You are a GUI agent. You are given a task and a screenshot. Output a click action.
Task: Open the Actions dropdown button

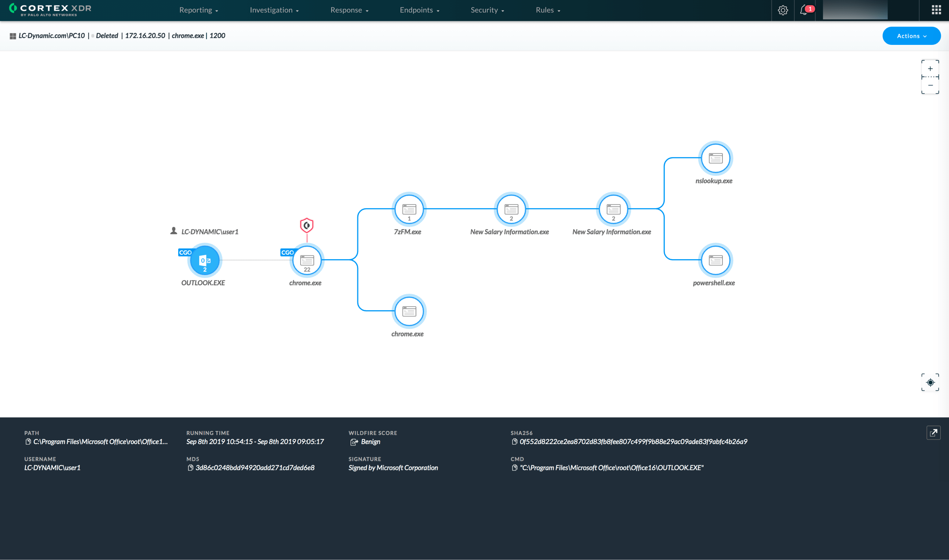click(911, 36)
